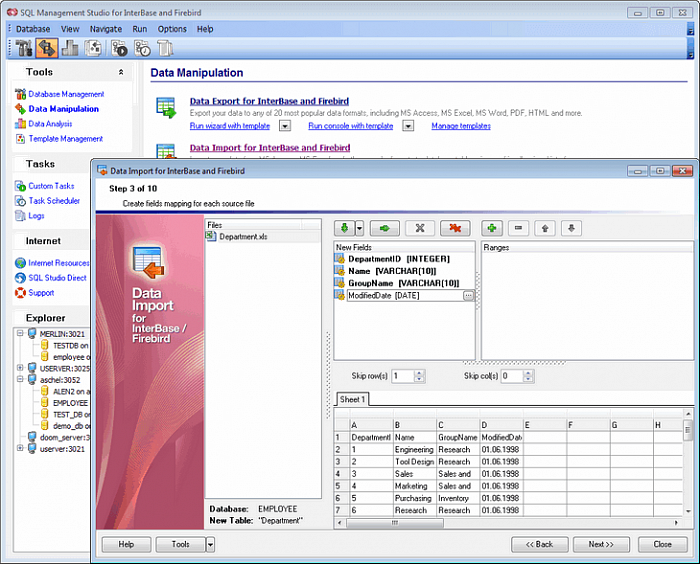Viewport: 700px width, 564px height.
Task: Click Data Export wizard icon
Action: point(167,108)
